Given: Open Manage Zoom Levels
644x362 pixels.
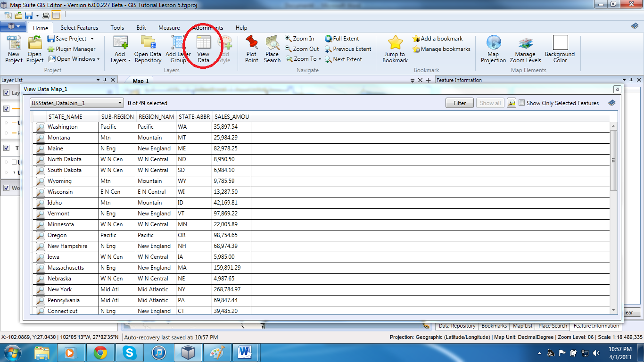Looking at the screenshot, I should point(525,43).
